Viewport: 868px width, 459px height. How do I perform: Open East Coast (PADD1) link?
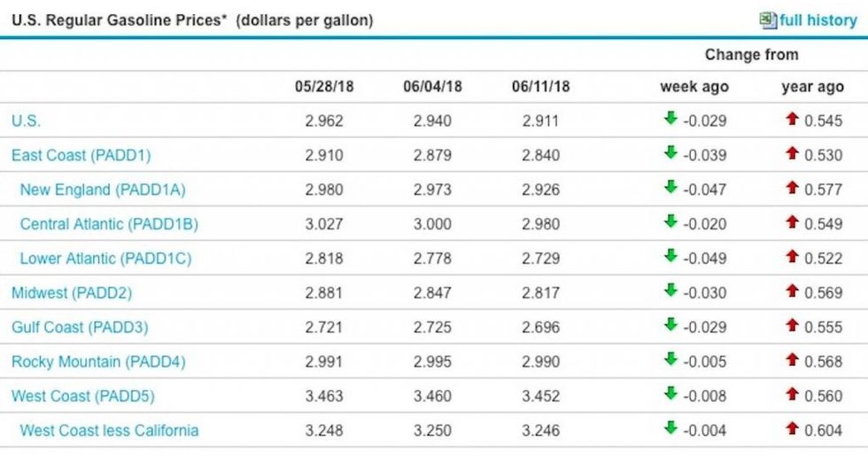[81, 155]
